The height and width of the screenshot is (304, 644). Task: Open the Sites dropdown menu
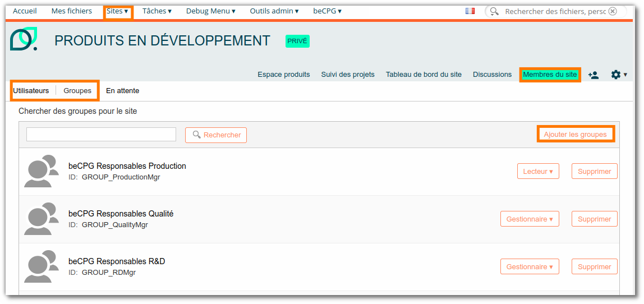pyautogui.click(x=117, y=11)
